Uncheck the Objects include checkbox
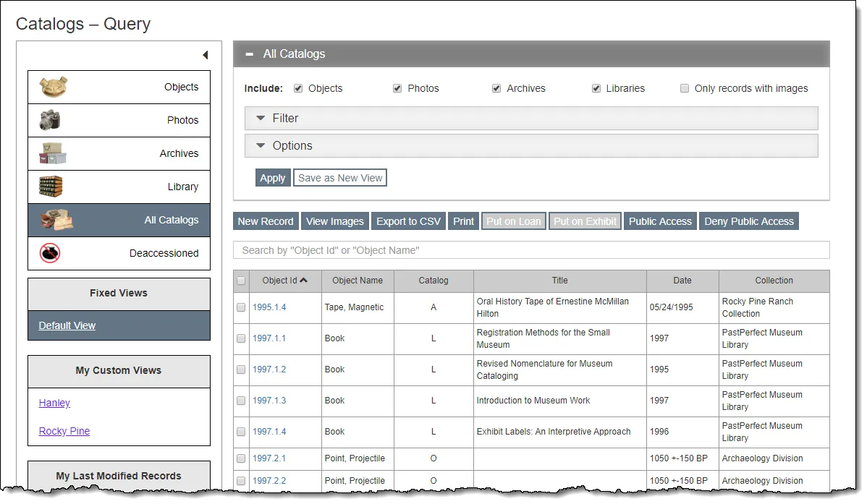867x504 pixels. tap(298, 88)
